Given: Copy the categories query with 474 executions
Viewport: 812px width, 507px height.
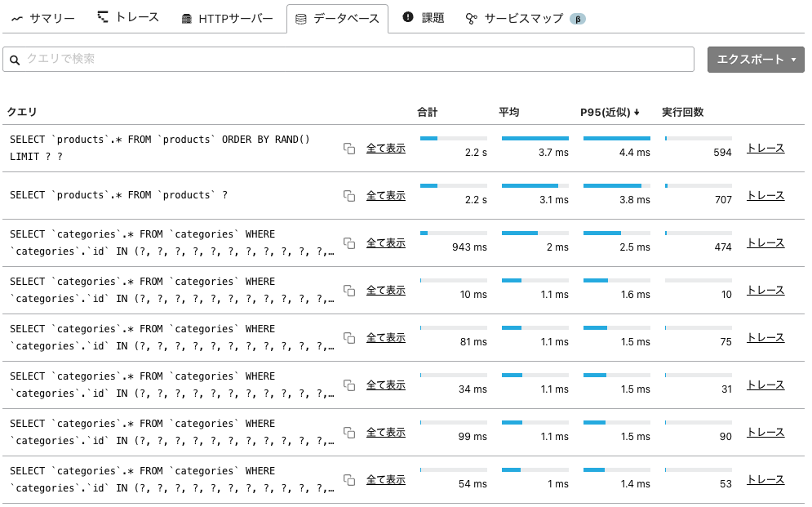Looking at the screenshot, I should click(349, 243).
